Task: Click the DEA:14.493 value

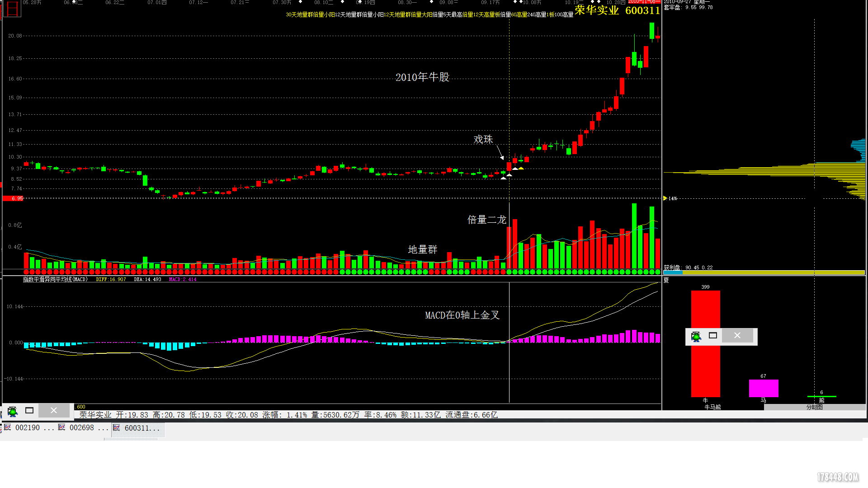Action: tap(148, 280)
